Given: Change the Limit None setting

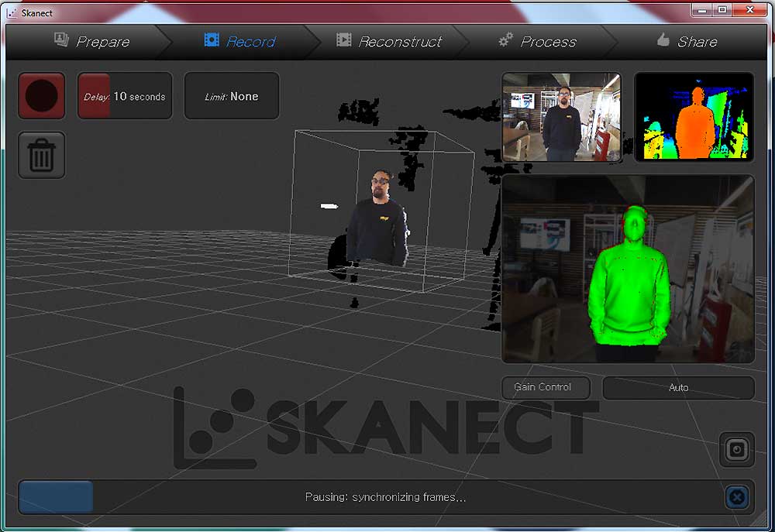Looking at the screenshot, I should tap(231, 96).
